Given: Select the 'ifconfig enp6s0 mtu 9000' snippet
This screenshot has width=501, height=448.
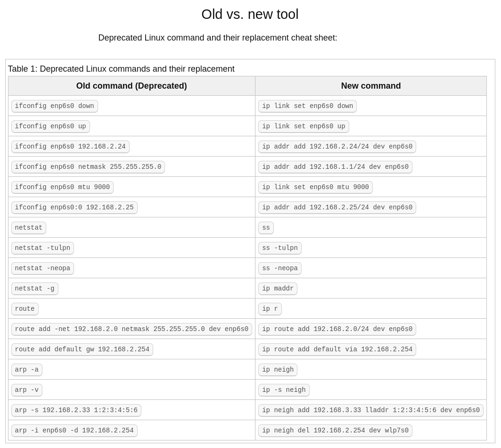Looking at the screenshot, I should [62, 187].
